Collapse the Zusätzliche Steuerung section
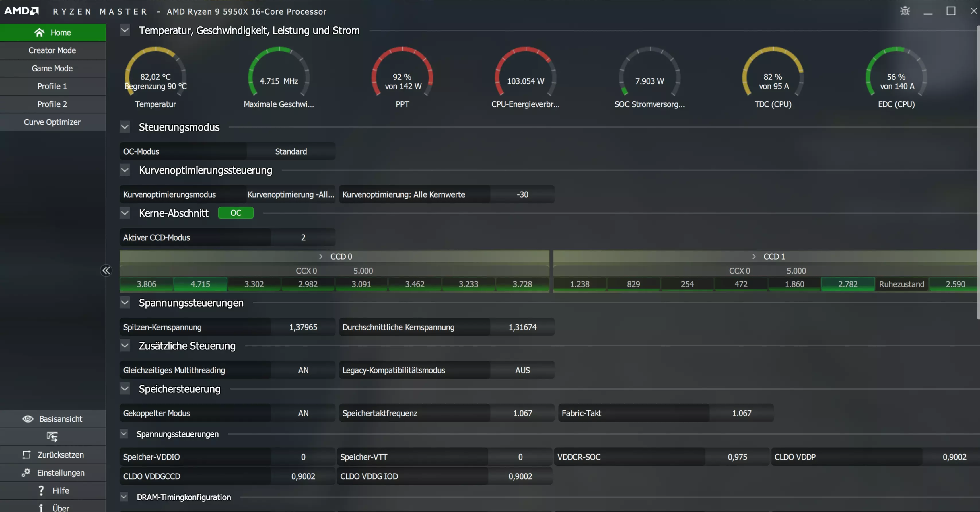980x512 pixels. 125,345
